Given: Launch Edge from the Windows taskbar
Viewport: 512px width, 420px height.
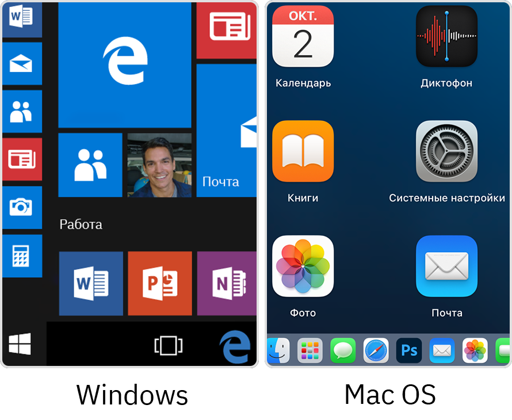Looking at the screenshot, I should click(x=234, y=346).
